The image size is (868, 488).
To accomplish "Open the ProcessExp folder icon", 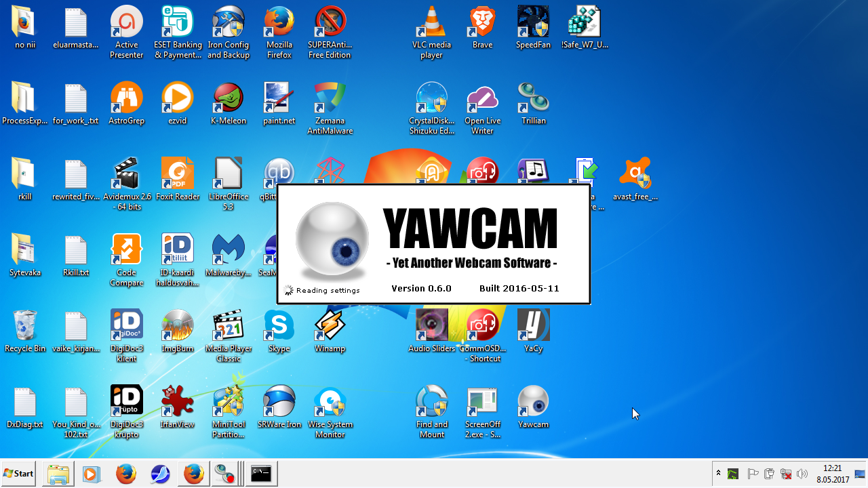I will point(25,104).
